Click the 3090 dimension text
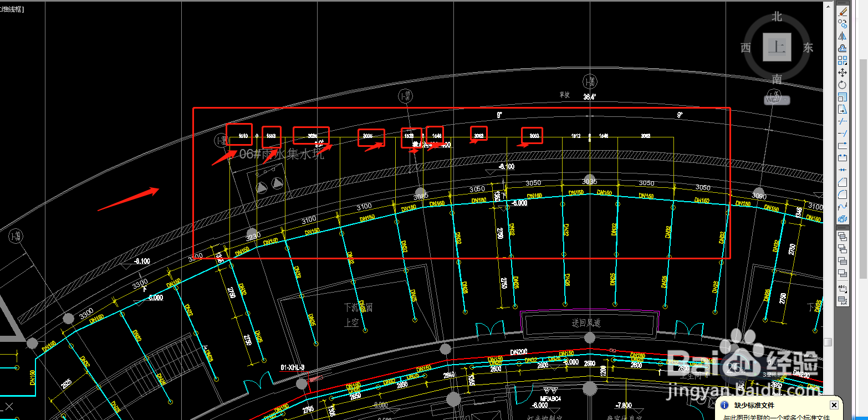The width and height of the screenshot is (868, 420). [x=758, y=196]
